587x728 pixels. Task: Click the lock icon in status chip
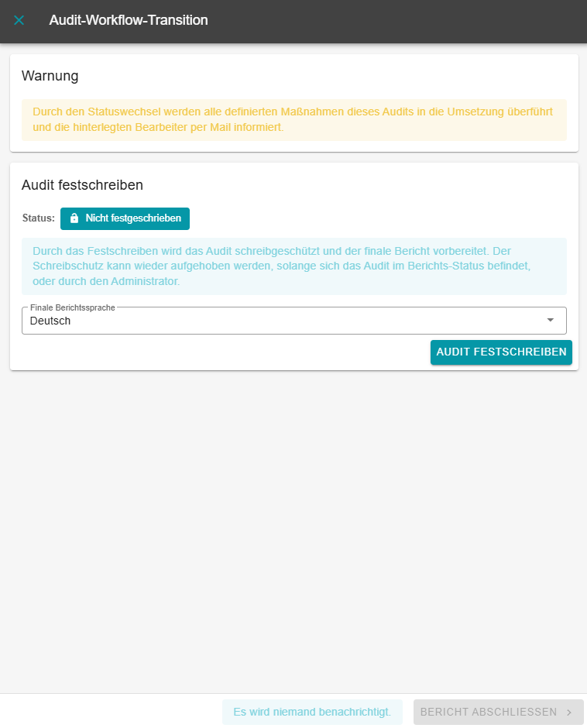74,218
